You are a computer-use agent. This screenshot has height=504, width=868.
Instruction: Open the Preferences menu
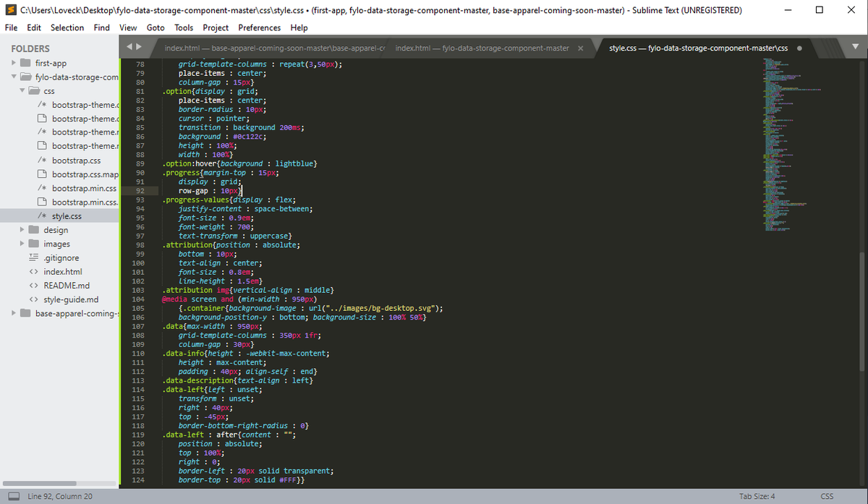259,27
